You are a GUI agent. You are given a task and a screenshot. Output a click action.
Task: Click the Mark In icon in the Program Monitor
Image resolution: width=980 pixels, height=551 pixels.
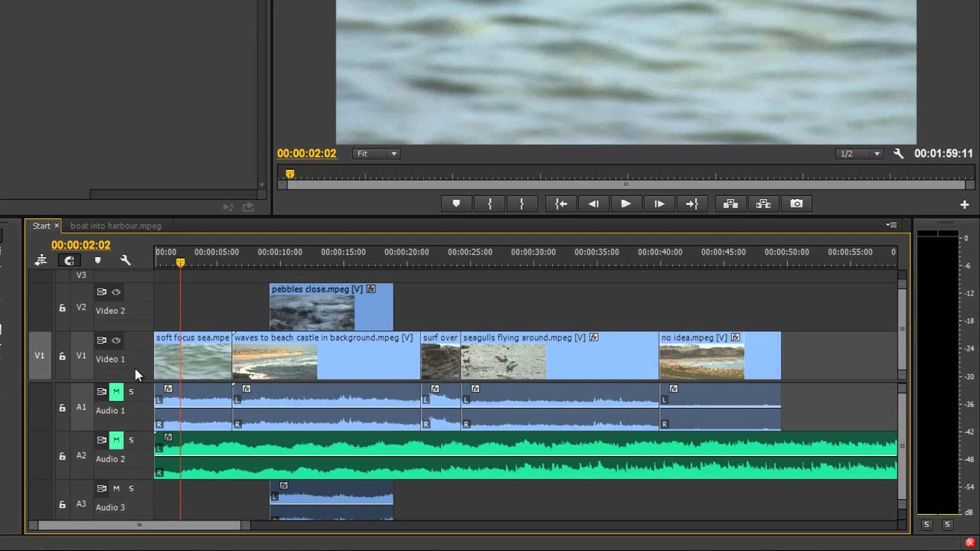pyautogui.click(x=491, y=203)
